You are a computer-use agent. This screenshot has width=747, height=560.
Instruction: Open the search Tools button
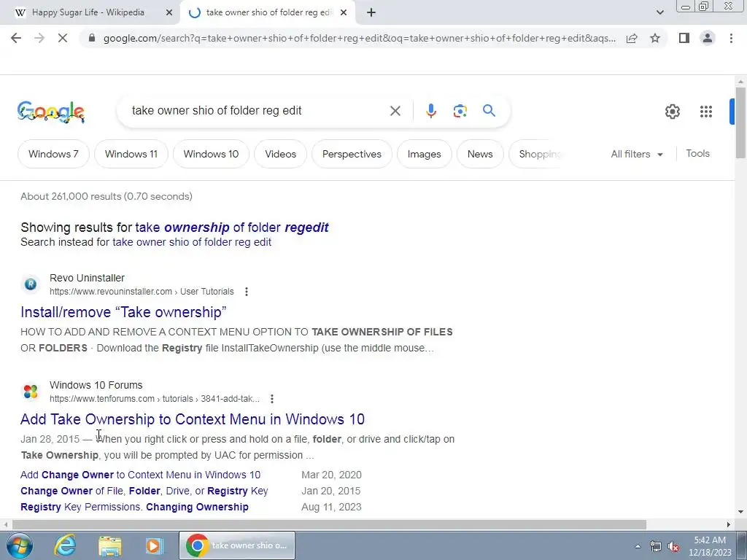coord(697,153)
